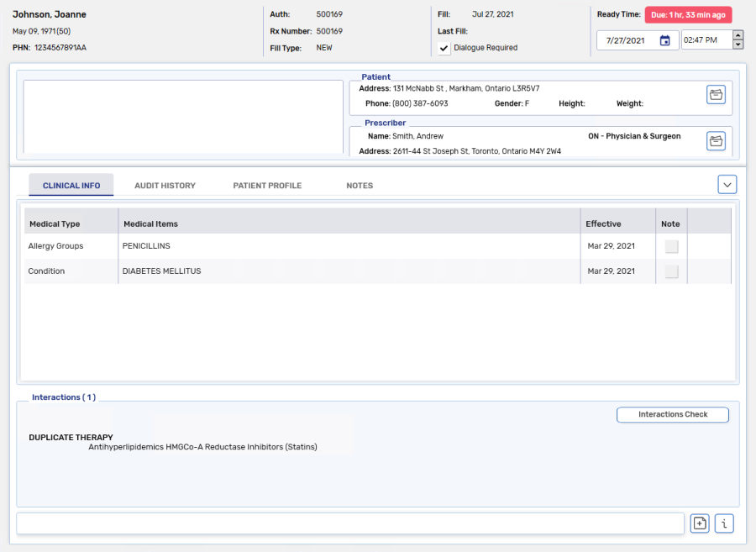This screenshot has width=756, height=552.
Task: Switch to the Audit History tab
Action: click(x=165, y=186)
